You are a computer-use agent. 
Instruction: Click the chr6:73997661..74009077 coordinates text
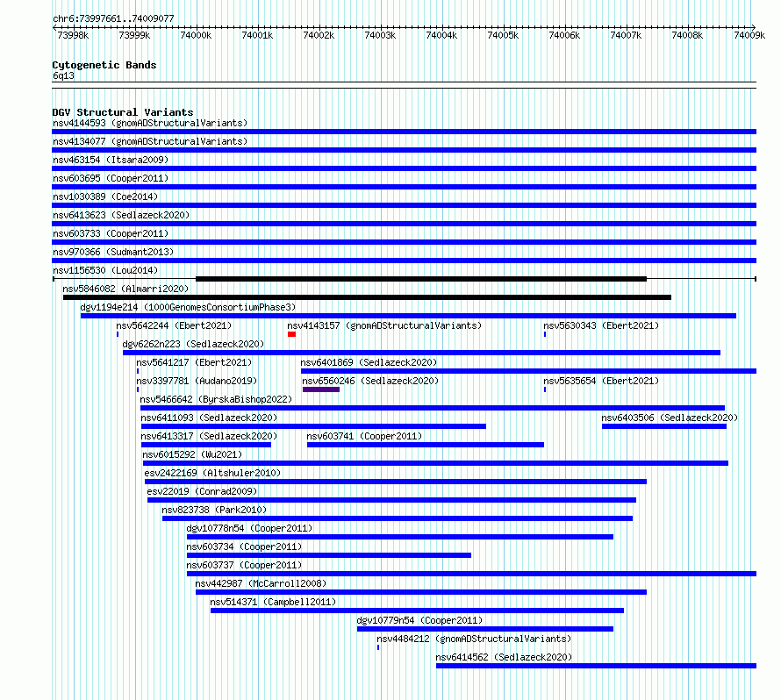pos(113,18)
